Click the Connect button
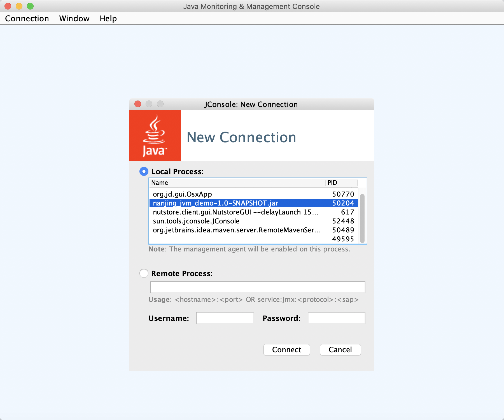 pyautogui.click(x=287, y=350)
